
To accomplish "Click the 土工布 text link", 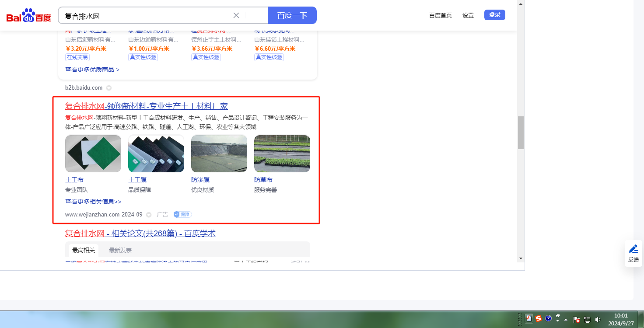I will click(x=74, y=180).
